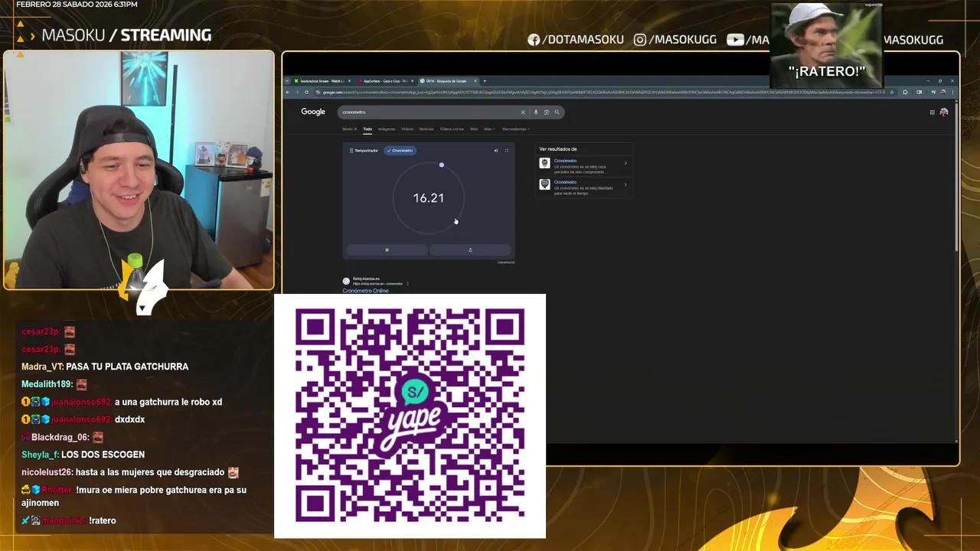Clear the Google search box text

523,112
